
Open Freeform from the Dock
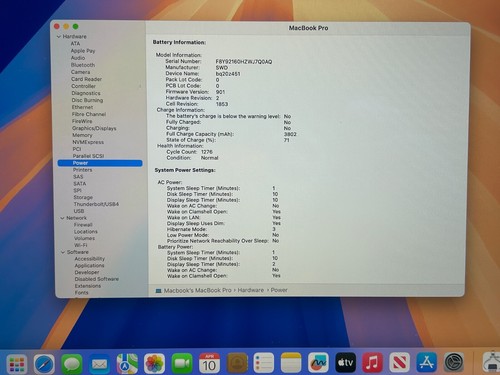click(x=318, y=363)
